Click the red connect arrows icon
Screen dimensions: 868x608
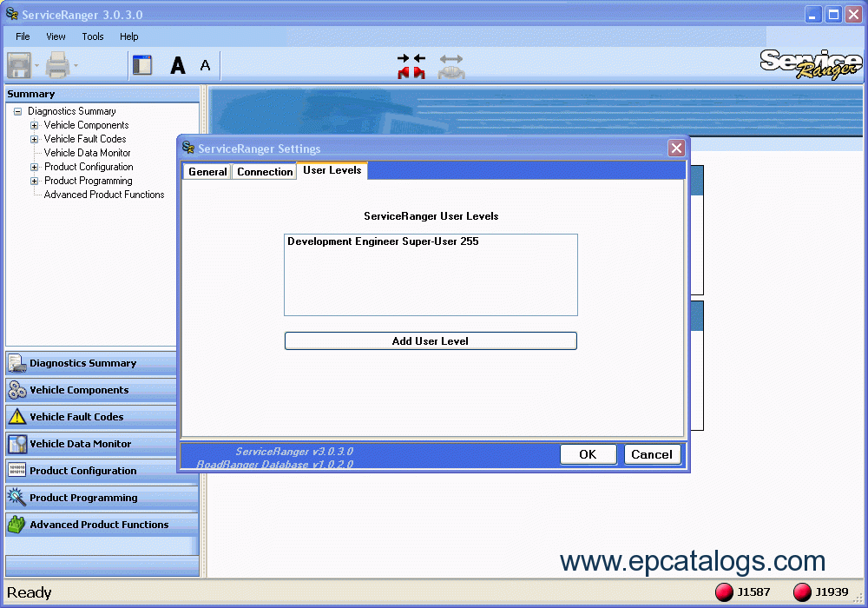click(x=411, y=66)
